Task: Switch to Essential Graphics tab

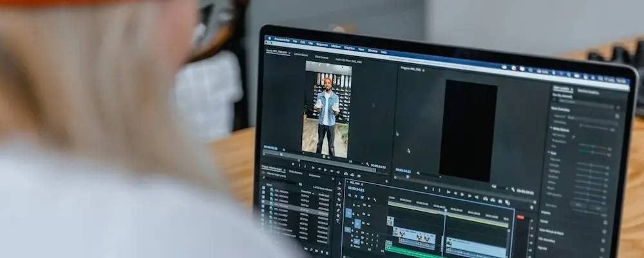Action: point(588,92)
